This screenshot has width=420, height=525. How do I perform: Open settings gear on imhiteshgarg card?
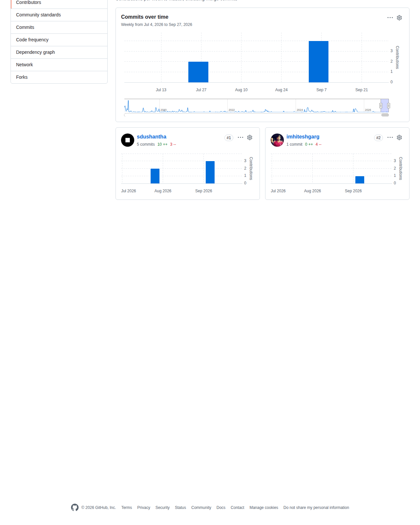click(399, 137)
